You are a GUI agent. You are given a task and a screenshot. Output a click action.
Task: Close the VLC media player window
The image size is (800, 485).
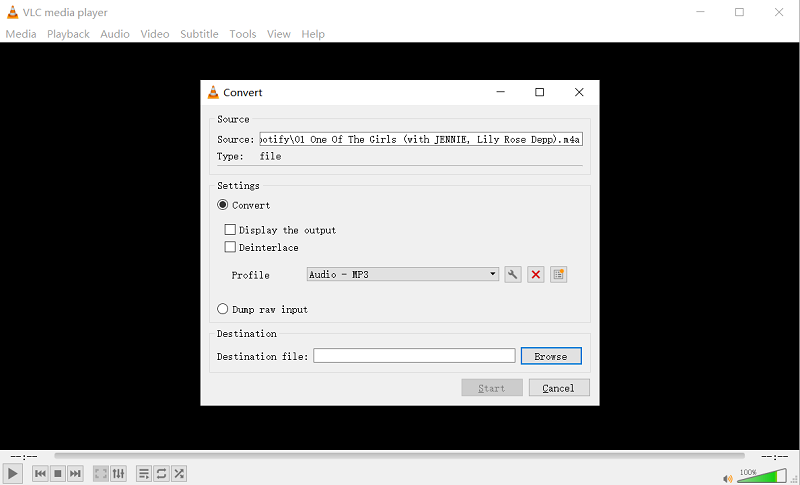point(779,12)
